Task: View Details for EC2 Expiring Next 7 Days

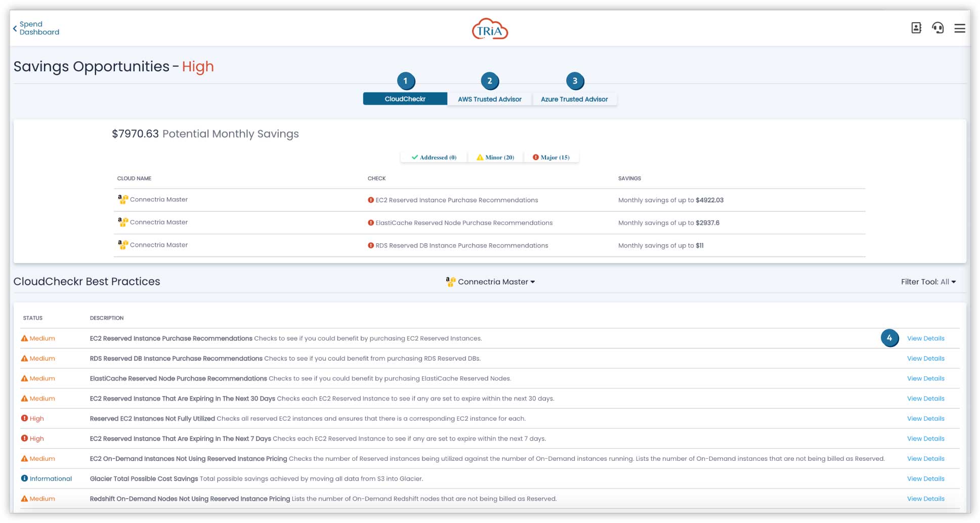Action: click(925, 439)
